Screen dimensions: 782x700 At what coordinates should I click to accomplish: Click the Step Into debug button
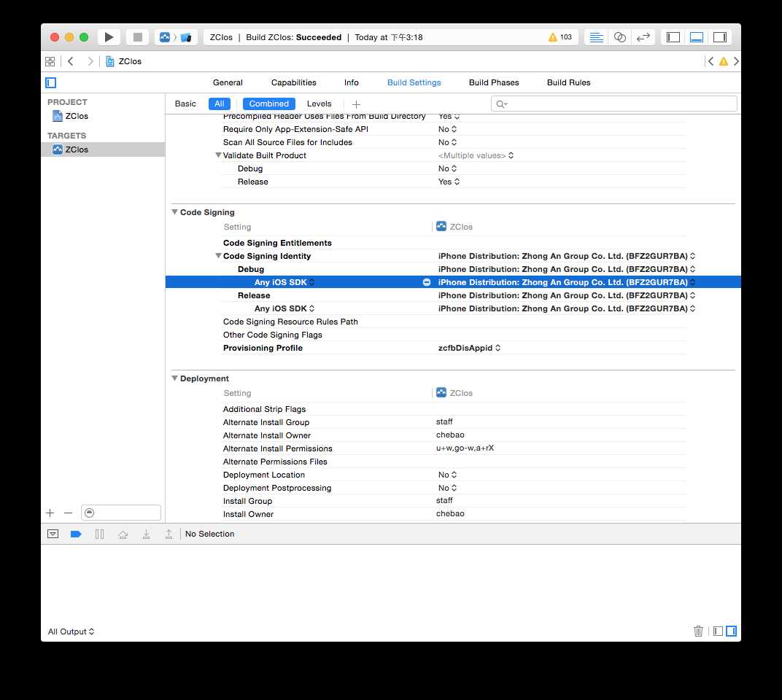click(146, 534)
